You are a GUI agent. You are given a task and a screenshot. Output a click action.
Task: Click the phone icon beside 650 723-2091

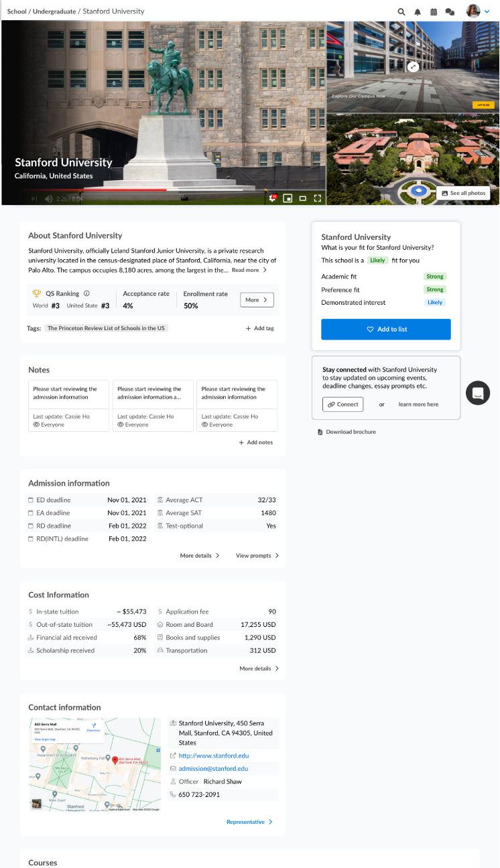click(173, 794)
